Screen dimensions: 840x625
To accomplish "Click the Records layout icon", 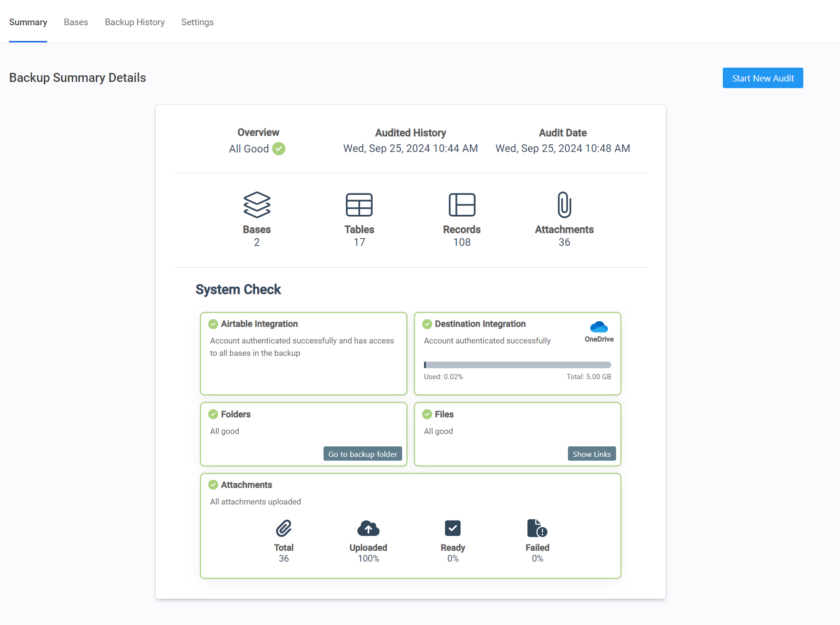I will click(462, 205).
